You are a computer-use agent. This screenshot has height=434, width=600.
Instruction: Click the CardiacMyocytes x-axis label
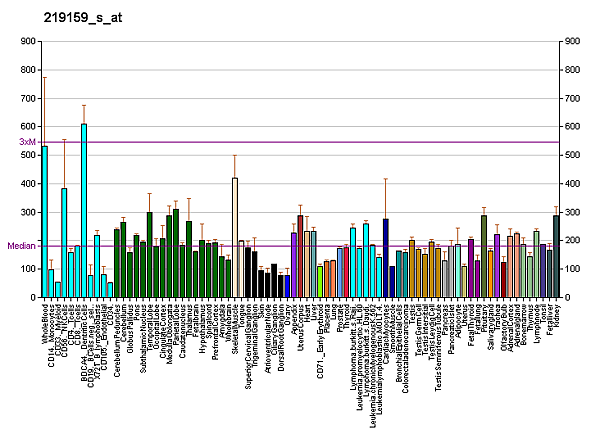coord(386,332)
